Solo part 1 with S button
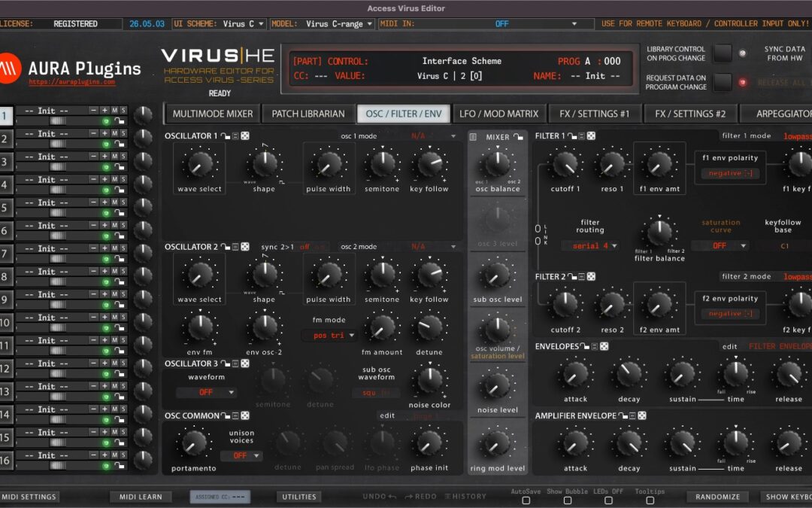 point(123,111)
